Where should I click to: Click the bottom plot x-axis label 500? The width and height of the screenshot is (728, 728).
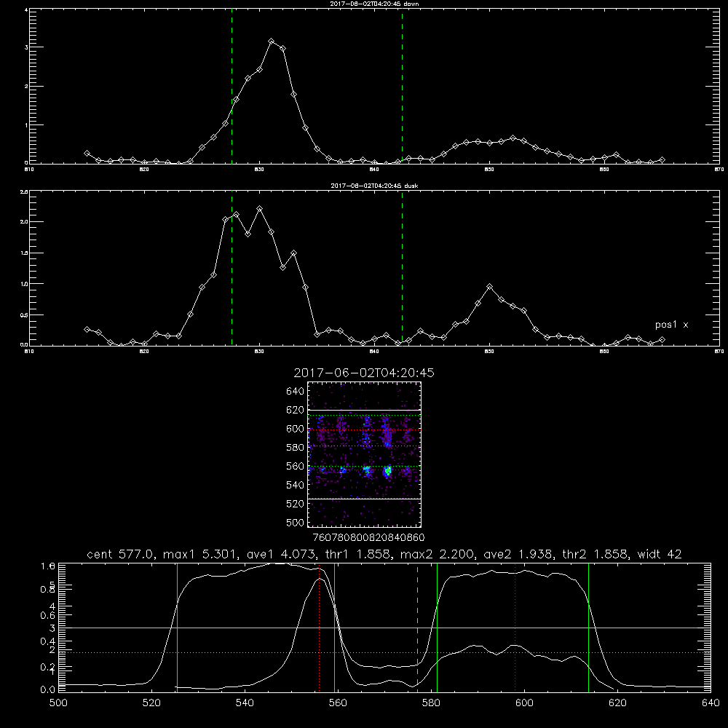pos(58,703)
